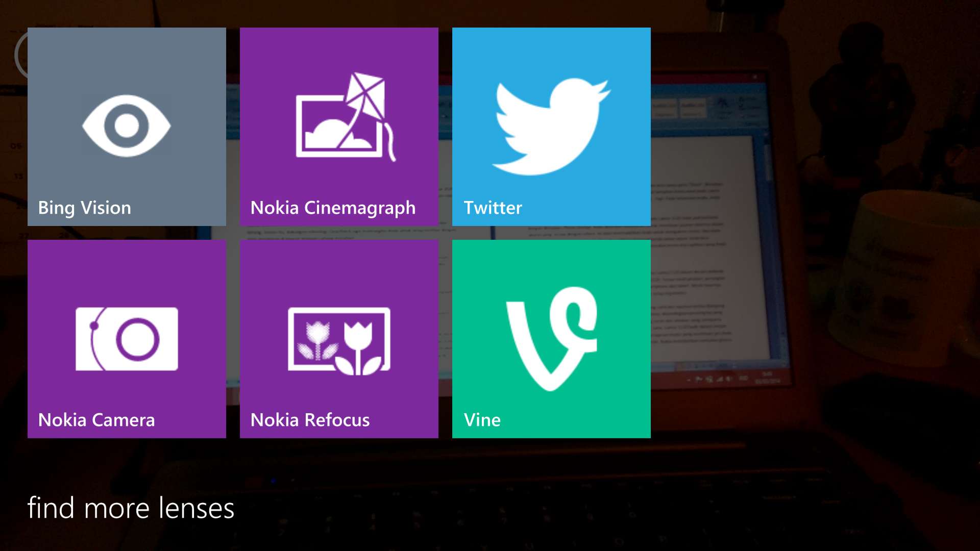
Task: Tap find more lenses link
Action: point(131,508)
